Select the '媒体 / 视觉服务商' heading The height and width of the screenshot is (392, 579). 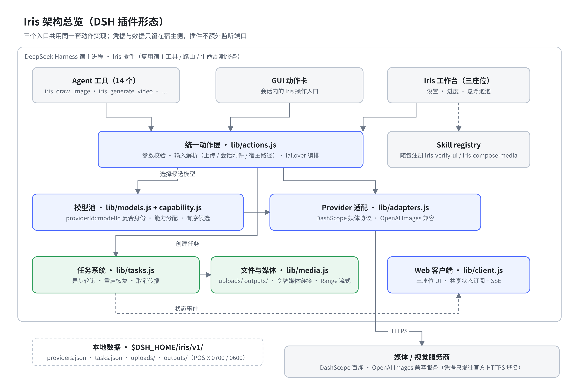coord(422,357)
